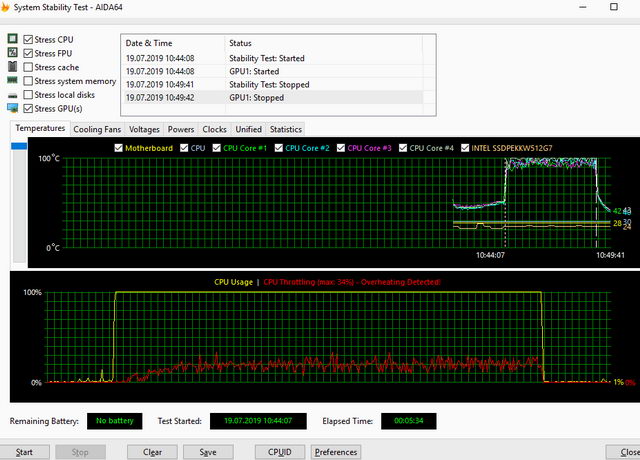The width and height of the screenshot is (640, 460).
Task: Click the Clear button
Action: tap(152, 452)
